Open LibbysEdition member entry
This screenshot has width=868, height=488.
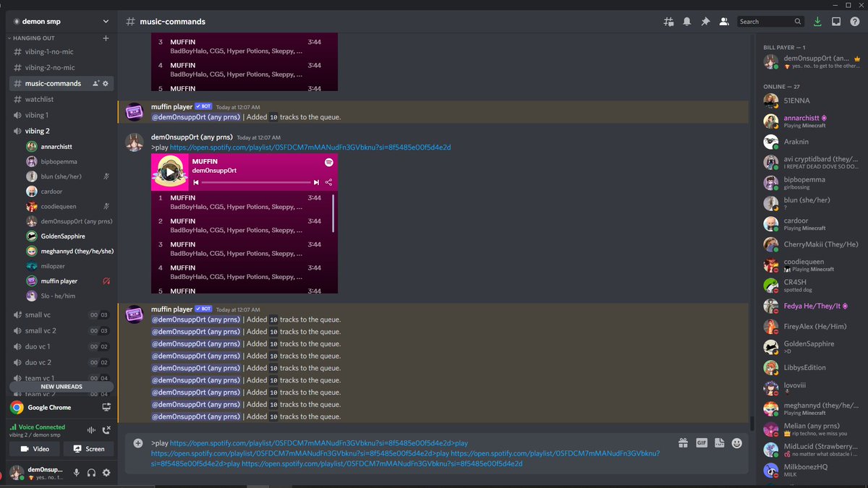click(x=811, y=367)
